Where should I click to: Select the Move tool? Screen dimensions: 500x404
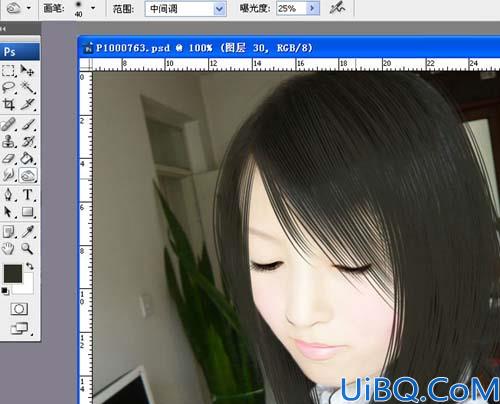28,71
